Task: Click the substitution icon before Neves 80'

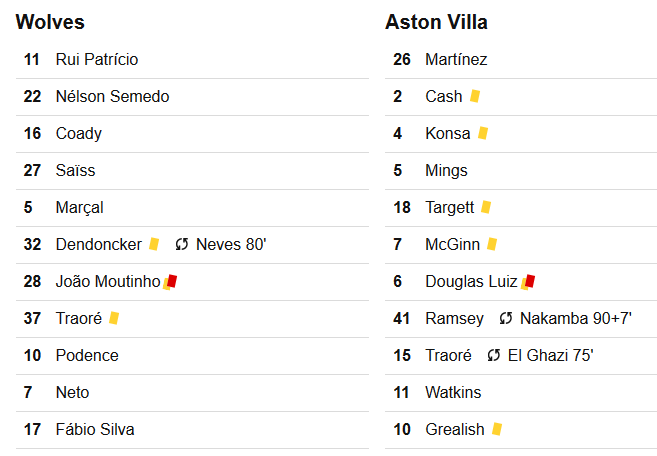Action: pos(182,244)
